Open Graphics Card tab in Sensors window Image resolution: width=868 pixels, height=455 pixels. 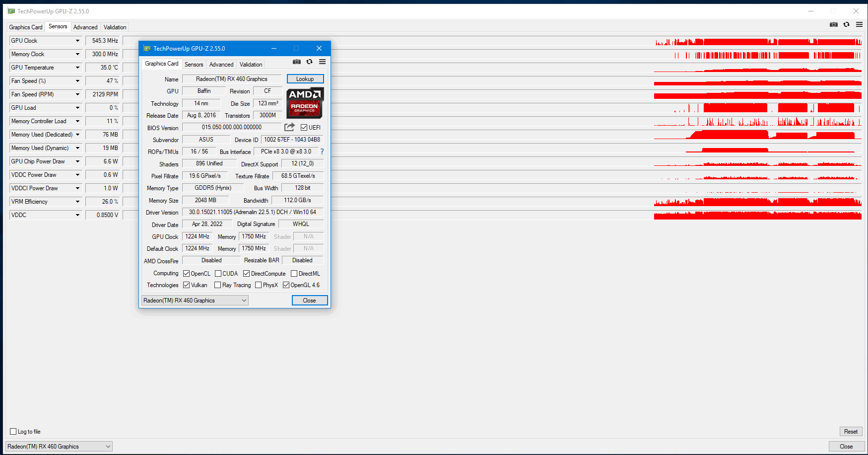tap(26, 27)
